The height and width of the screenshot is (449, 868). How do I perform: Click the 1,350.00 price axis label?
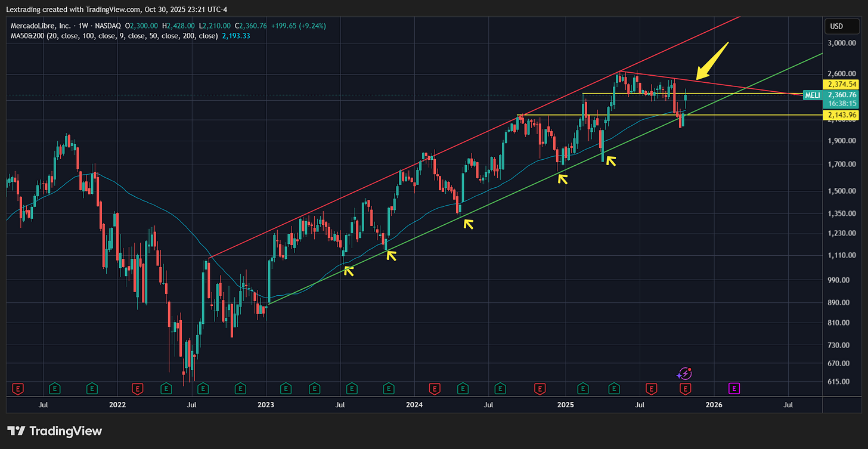(x=842, y=213)
